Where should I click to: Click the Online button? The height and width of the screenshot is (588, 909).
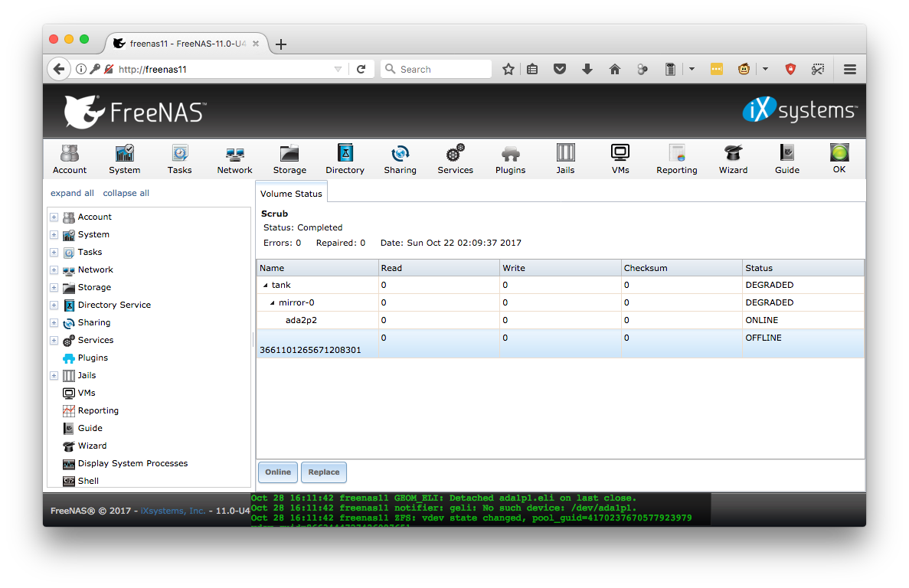[x=278, y=472]
